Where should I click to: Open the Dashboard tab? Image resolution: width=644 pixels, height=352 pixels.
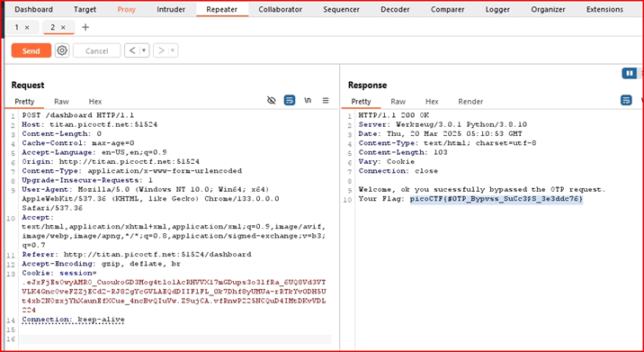coord(33,9)
